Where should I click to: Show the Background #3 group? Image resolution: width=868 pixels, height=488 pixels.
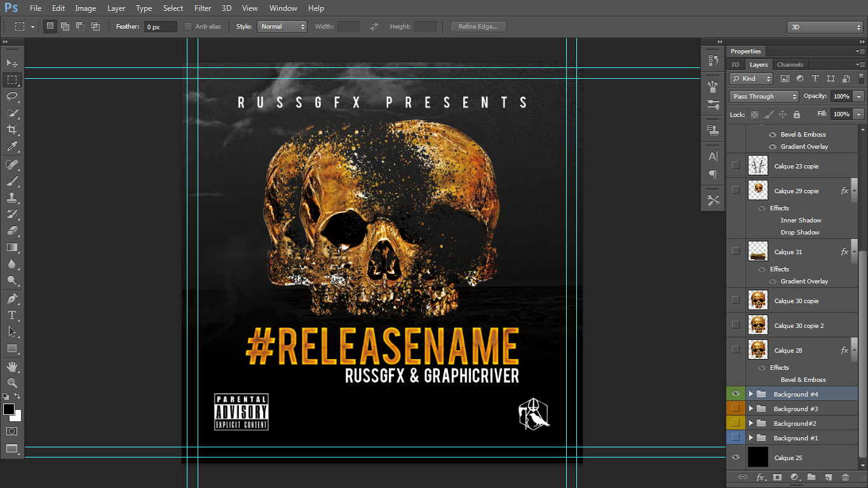point(736,409)
